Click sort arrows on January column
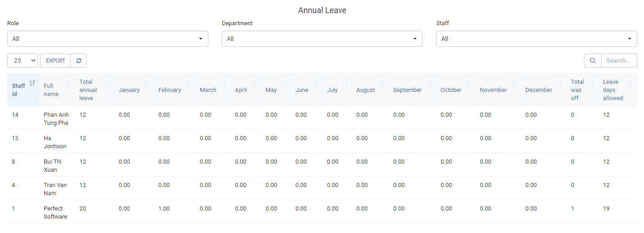The height and width of the screenshot is (233, 644). click(147, 83)
